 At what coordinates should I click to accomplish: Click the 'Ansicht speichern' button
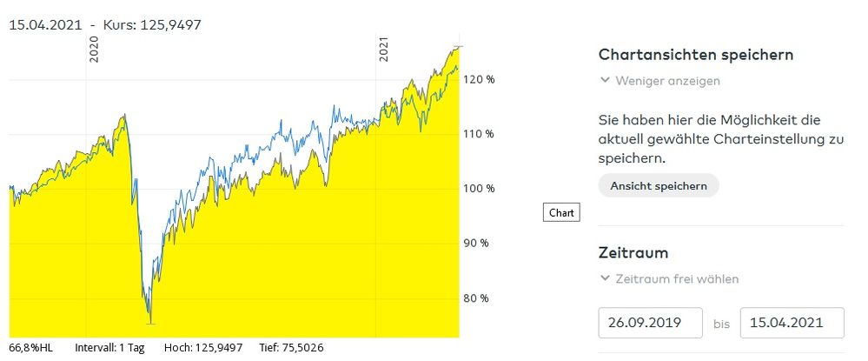(x=658, y=185)
